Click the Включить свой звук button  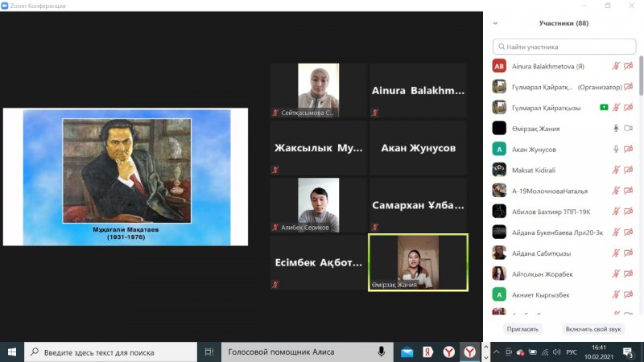(x=593, y=329)
